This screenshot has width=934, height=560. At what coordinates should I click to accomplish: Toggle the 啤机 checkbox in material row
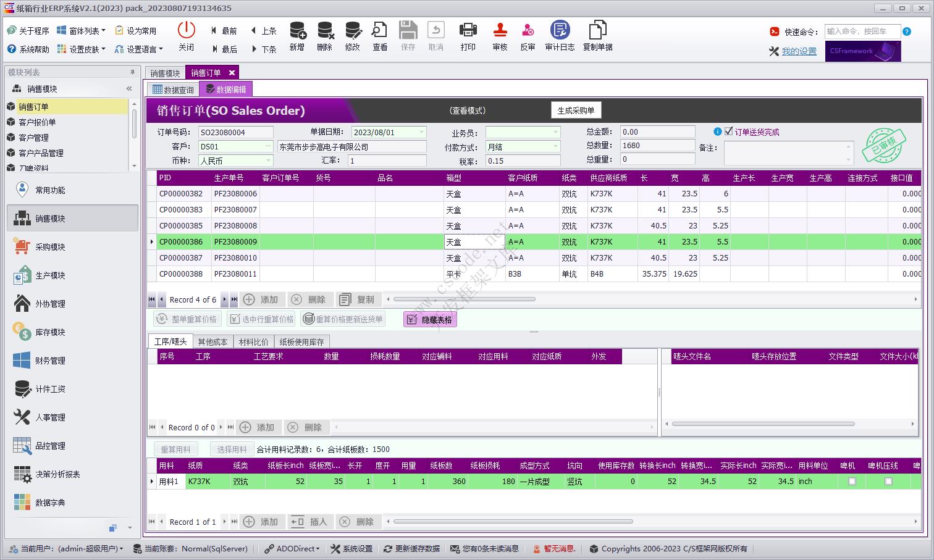pyautogui.click(x=852, y=482)
